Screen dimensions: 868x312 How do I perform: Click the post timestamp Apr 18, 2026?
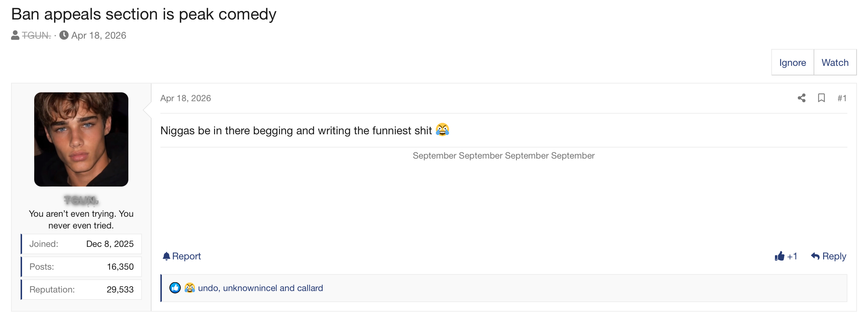click(186, 98)
